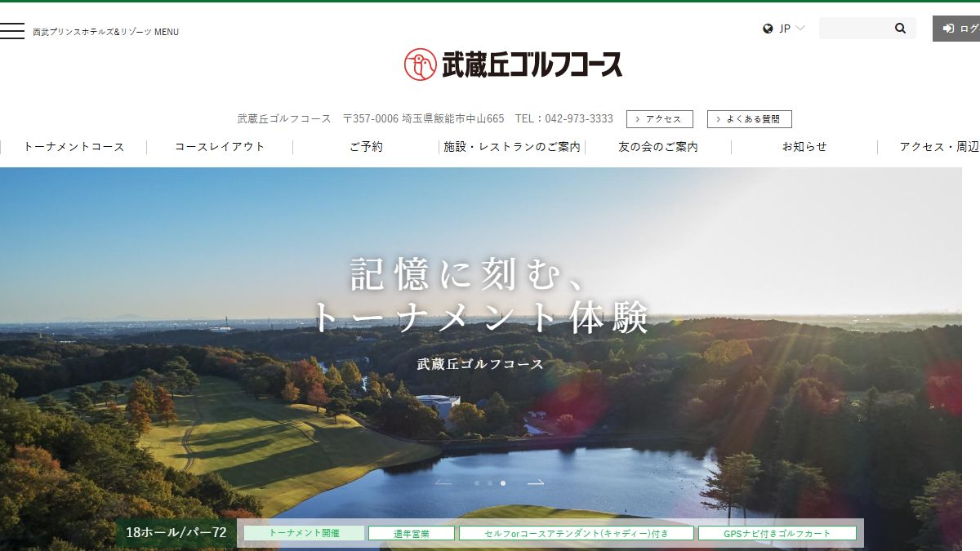Open the よくある質問 button
This screenshot has height=551, width=980.
pos(750,119)
